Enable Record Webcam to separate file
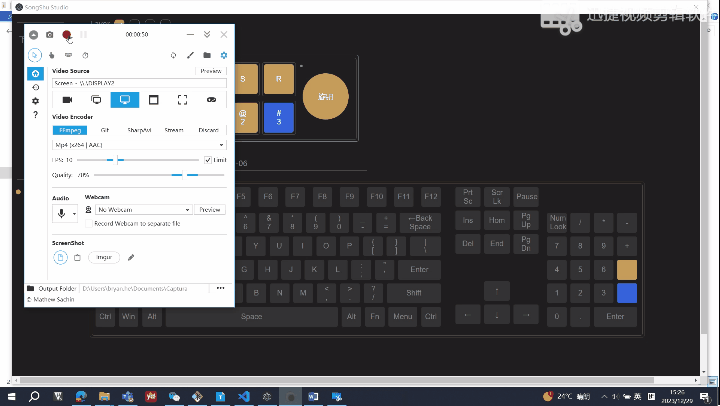 click(x=89, y=224)
